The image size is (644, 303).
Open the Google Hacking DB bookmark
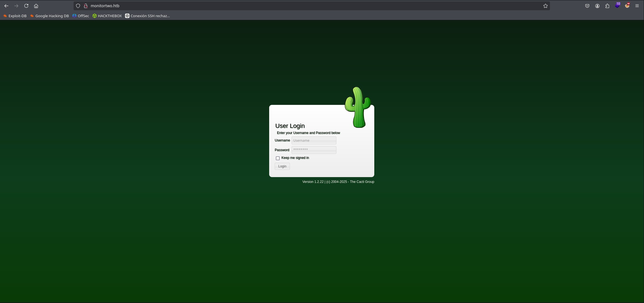(50, 16)
